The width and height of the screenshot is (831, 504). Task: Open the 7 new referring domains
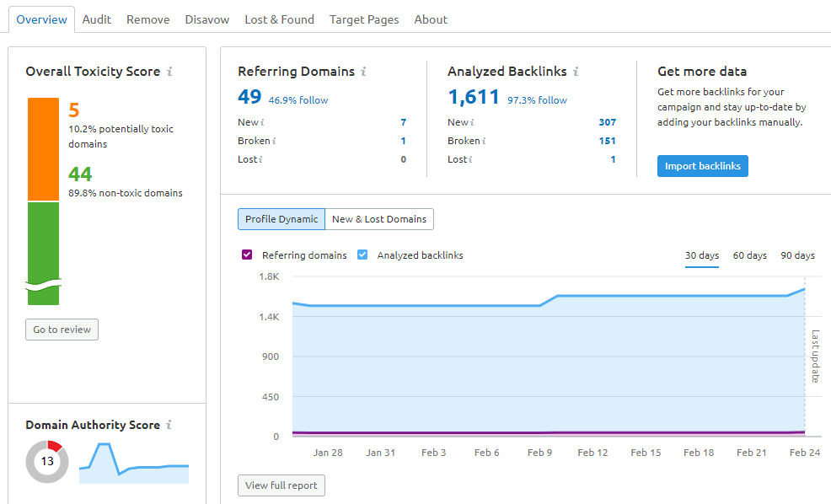pyautogui.click(x=404, y=122)
